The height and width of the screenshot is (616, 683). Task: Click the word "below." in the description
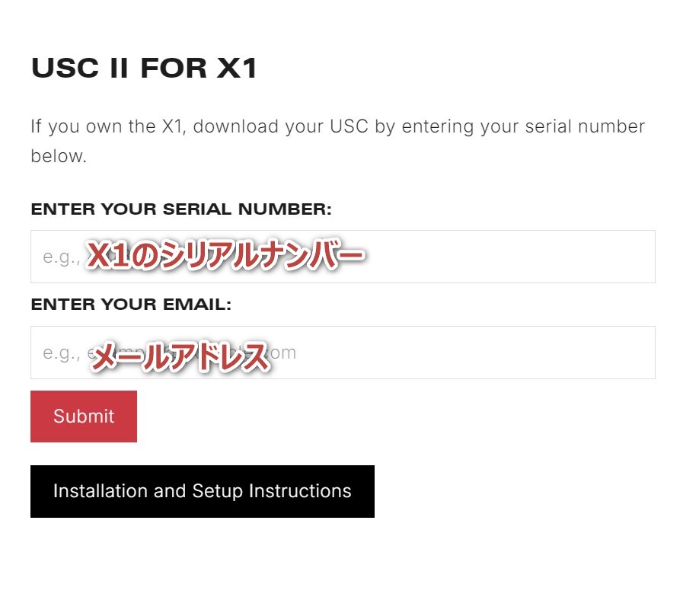[59, 157]
